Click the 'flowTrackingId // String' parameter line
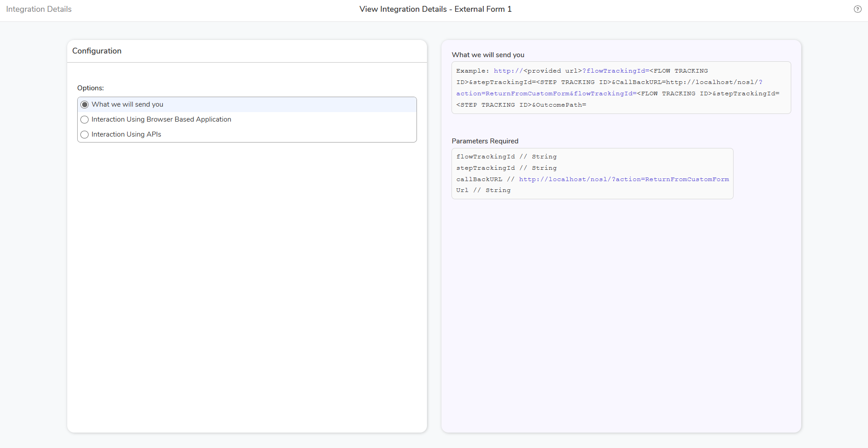 coord(506,157)
